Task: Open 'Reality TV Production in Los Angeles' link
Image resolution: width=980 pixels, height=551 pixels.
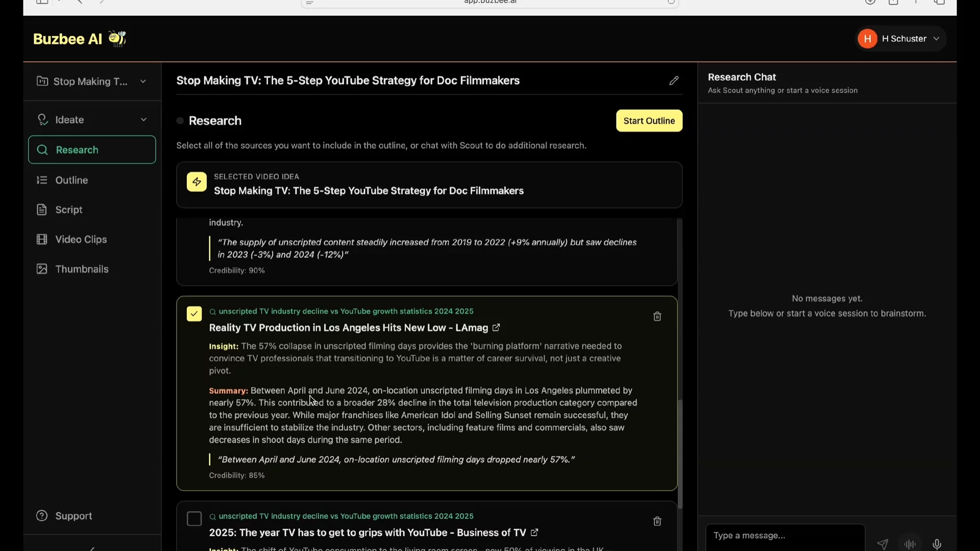Action: coord(349,328)
